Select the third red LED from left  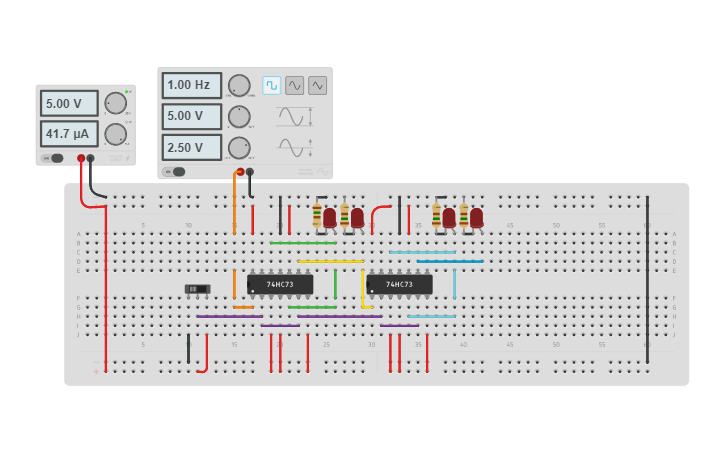pyautogui.click(x=449, y=218)
